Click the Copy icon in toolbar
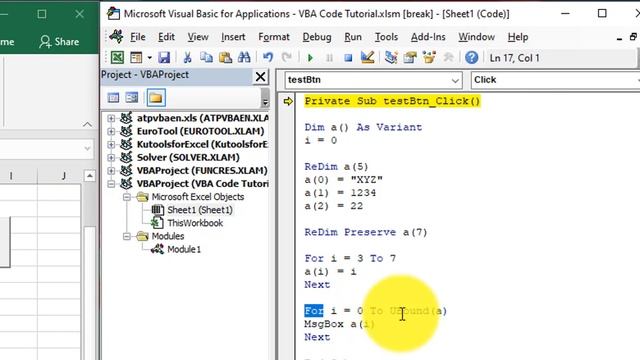Viewport: 640px width, 360px height. click(x=207, y=58)
